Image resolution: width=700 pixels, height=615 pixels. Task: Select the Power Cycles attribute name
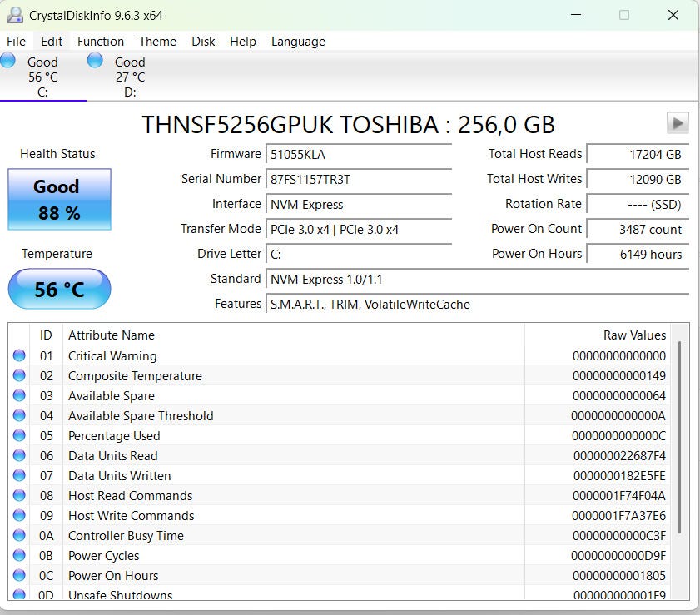103,556
